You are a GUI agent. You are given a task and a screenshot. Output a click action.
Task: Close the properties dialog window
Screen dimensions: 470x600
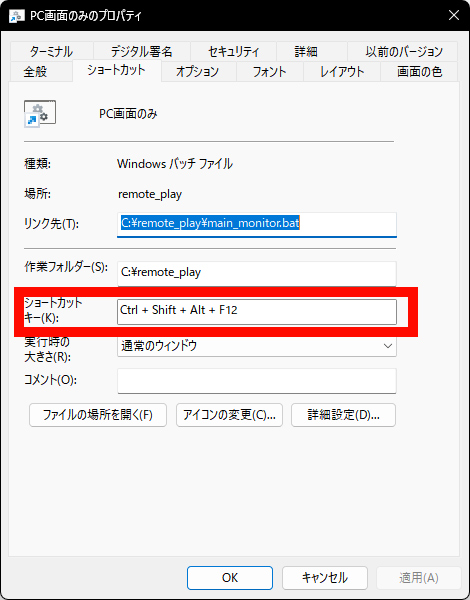(454, 15)
